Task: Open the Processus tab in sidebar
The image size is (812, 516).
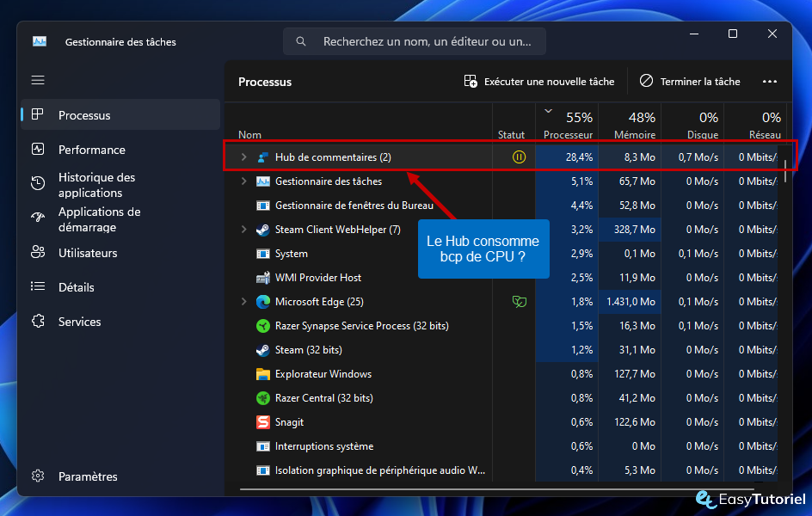Action: point(120,115)
